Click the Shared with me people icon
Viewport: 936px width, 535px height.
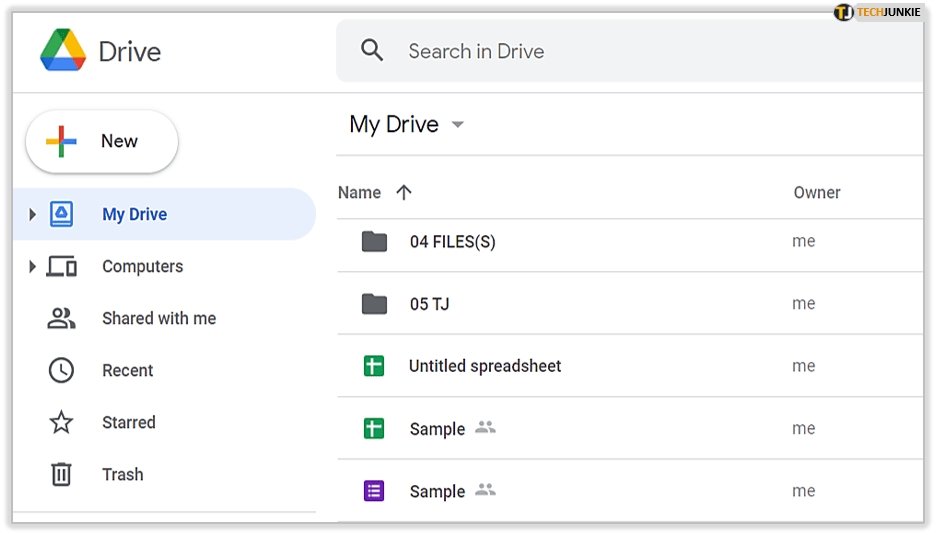pyautogui.click(x=61, y=318)
